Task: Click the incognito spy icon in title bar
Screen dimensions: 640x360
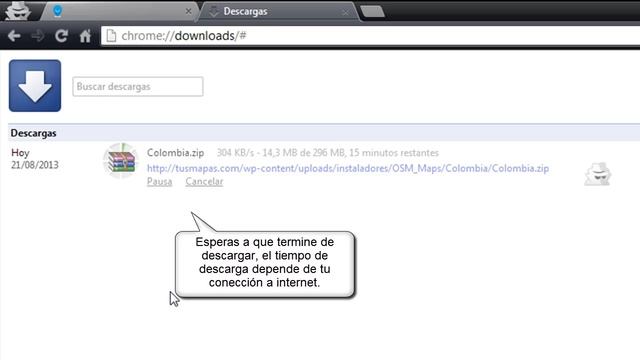Action: click(17, 11)
